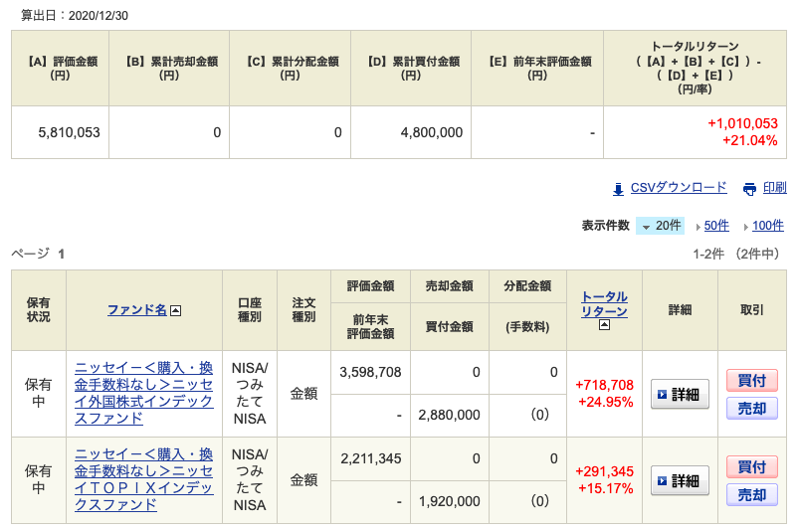The image size is (799, 532).
Task: Click total return rate +21.04%
Action: coord(750,140)
